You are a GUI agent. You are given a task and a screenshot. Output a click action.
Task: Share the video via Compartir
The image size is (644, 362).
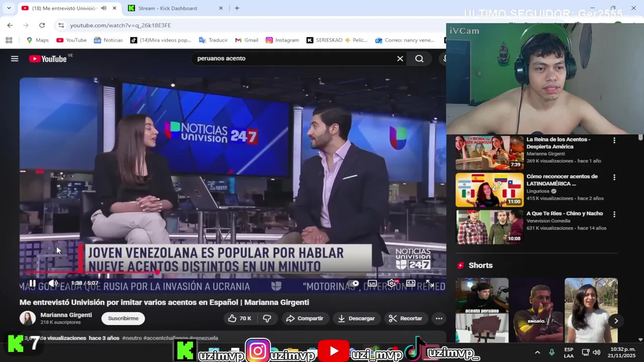coord(305,318)
